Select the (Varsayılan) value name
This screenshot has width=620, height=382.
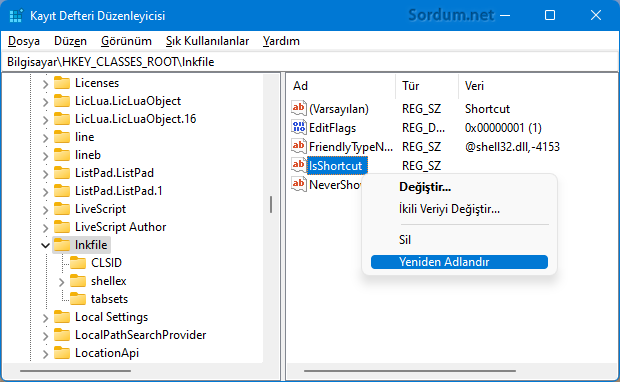(x=339, y=109)
